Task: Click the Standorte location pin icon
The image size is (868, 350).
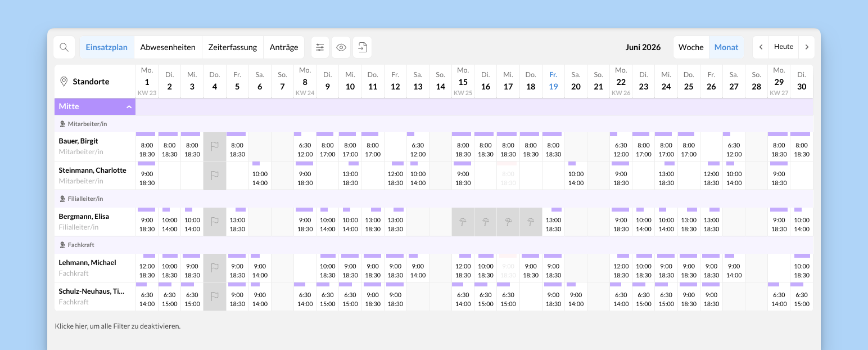Action: tap(64, 82)
